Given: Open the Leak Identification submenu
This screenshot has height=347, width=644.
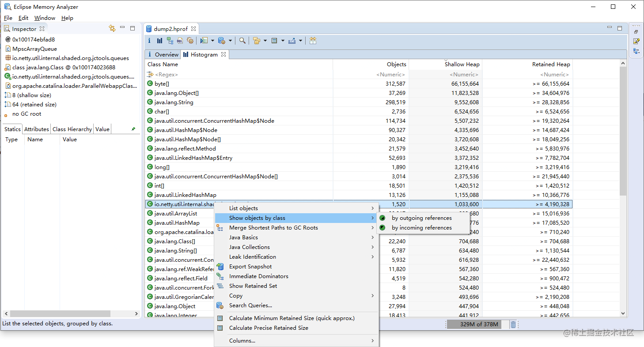Looking at the screenshot, I should (x=296, y=257).
